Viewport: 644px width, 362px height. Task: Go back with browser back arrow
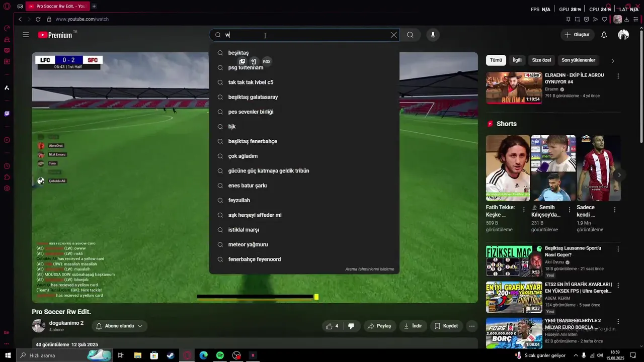coord(20,19)
